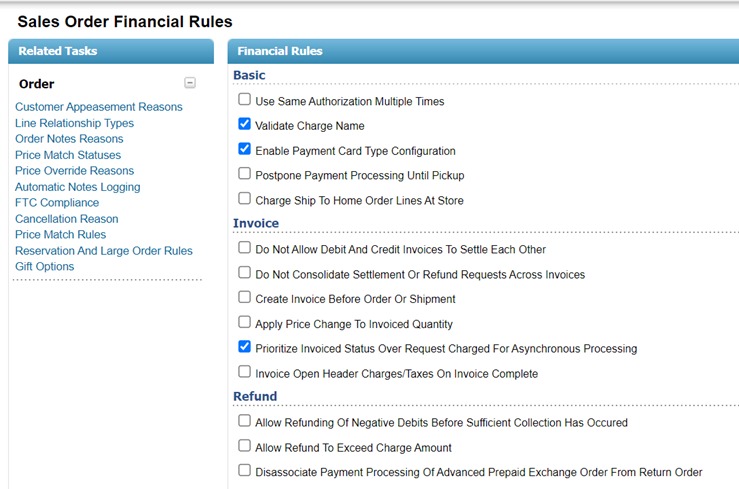The image size is (739, 489).
Task: Select the Related Tasks panel header
Action: [110, 51]
